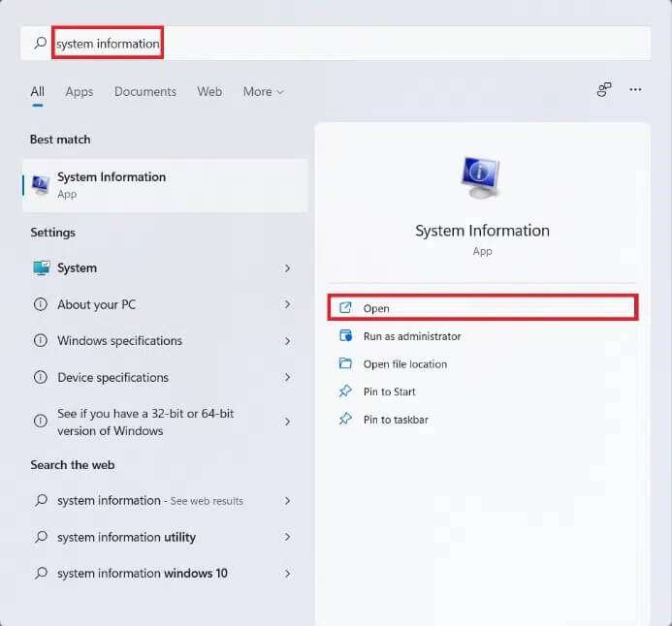
Task: Click the search magnifier icon in search box
Action: (41, 43)
